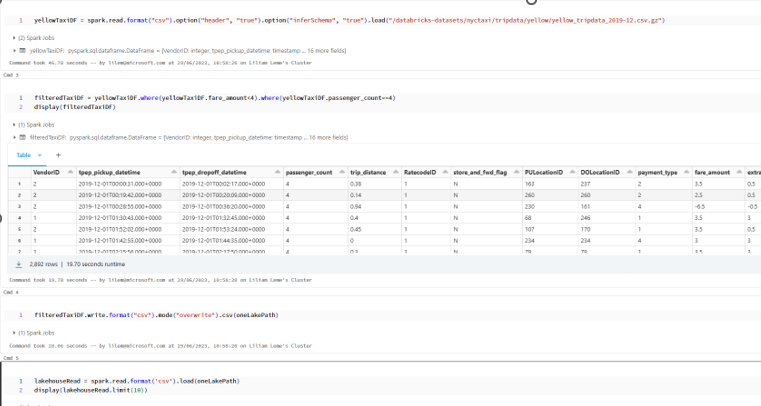The width and height of the screenshot is (761, 406).
Task: Expand (1) Spark Jobs under write cell
Action: pos(15,333)
